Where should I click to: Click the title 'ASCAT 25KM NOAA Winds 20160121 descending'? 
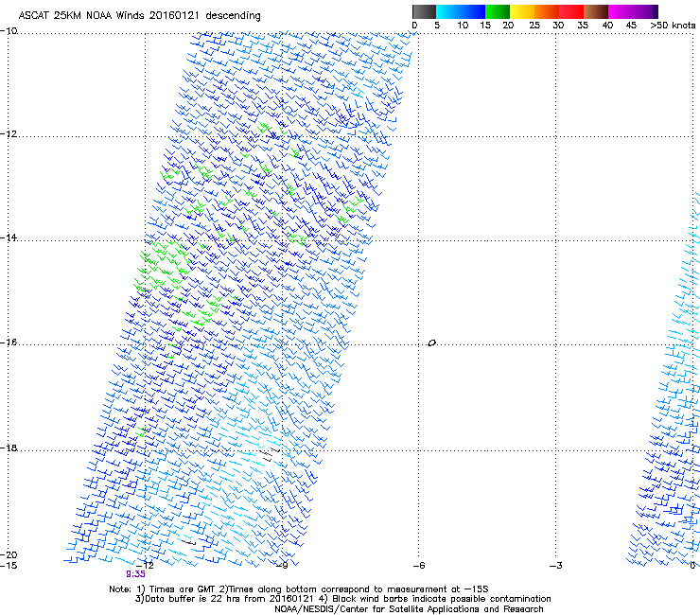(x=139, y=16)
